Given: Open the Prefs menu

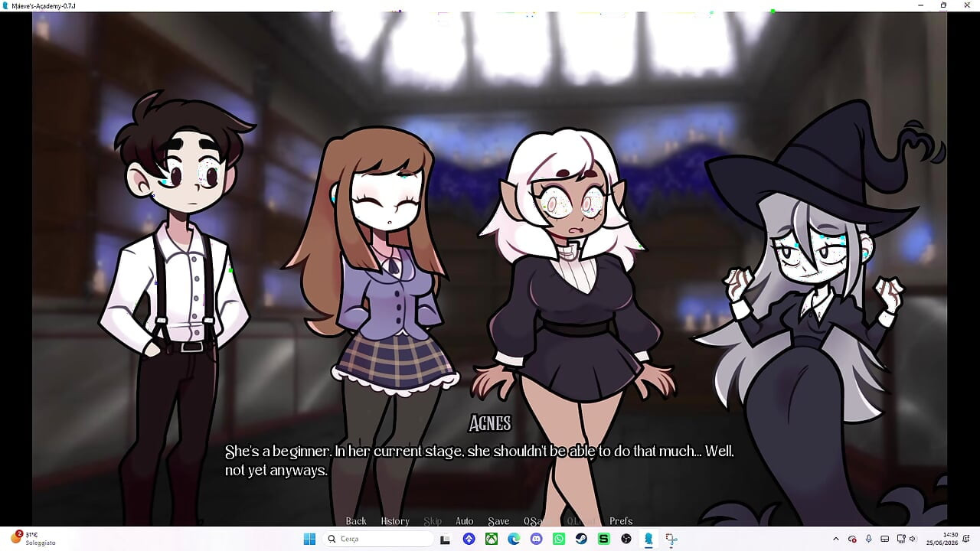Looking at the screenshot, I should [x=621, y=521].
